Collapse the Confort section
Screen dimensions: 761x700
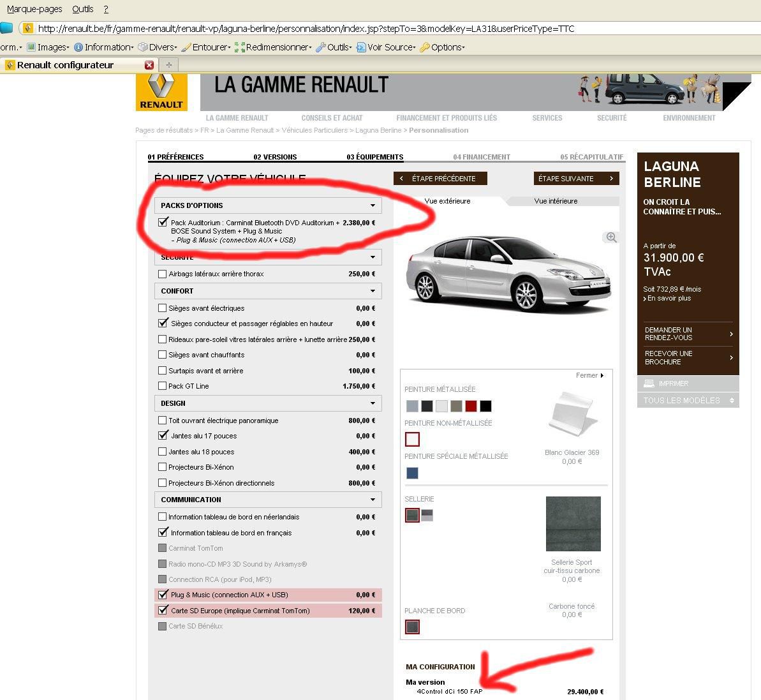tap(268, 291)
